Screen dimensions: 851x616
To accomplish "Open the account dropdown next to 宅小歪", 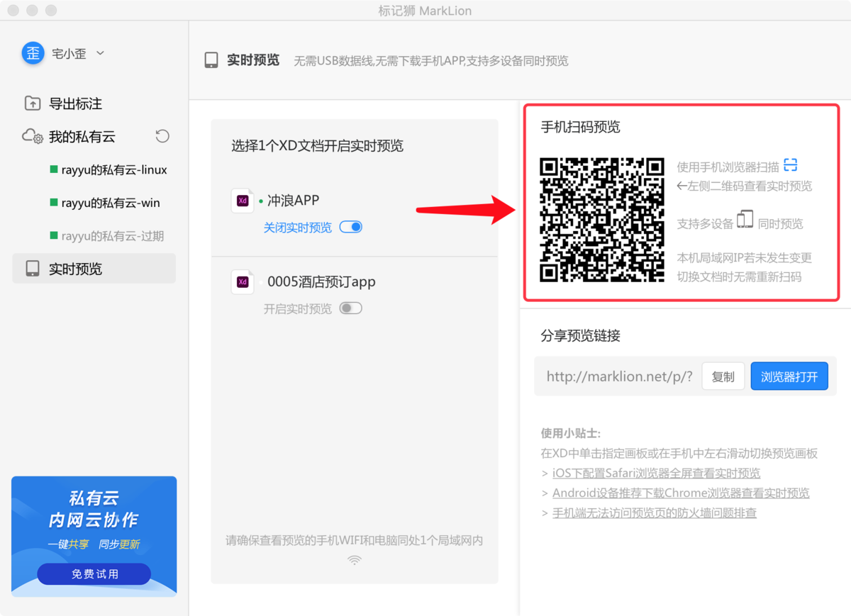I will (x=100, y=53).
